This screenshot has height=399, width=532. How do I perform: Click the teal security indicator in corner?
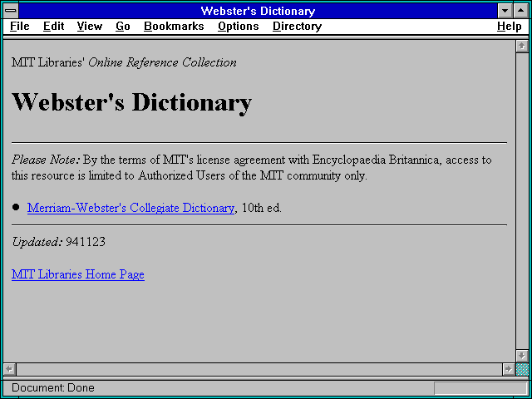522,369
